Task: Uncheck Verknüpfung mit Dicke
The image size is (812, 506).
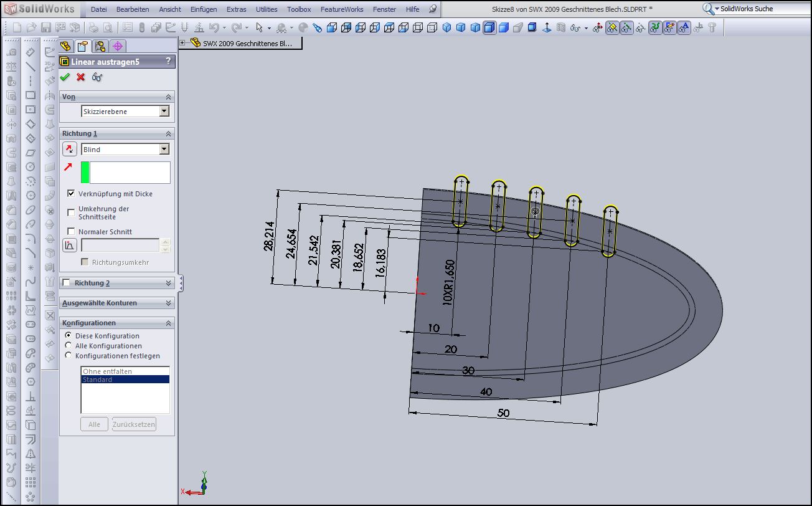Action: (71, 194)
